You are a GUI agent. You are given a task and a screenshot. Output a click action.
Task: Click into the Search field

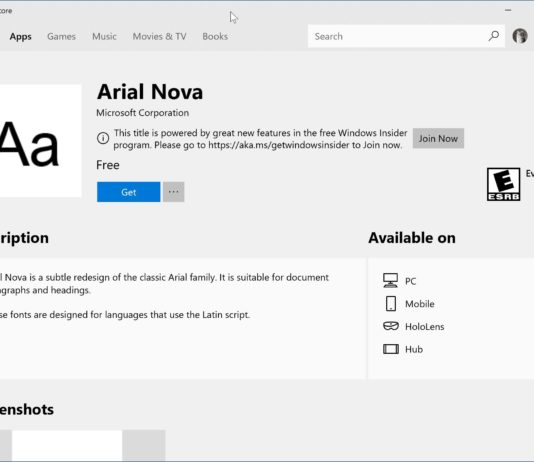click(x=406, y=36)
